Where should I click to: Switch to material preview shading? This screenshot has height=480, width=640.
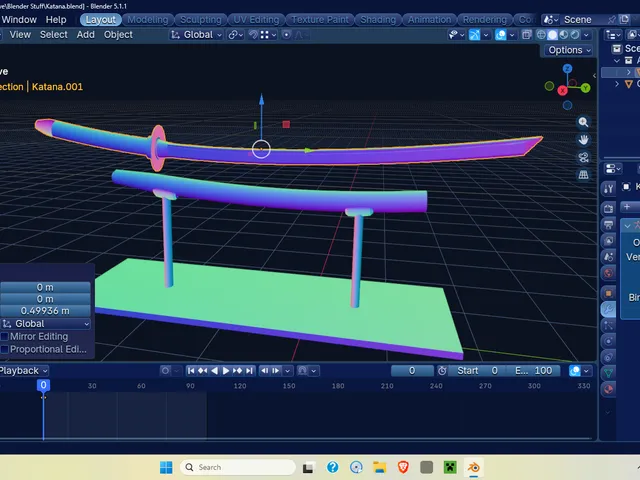point(564,35)
